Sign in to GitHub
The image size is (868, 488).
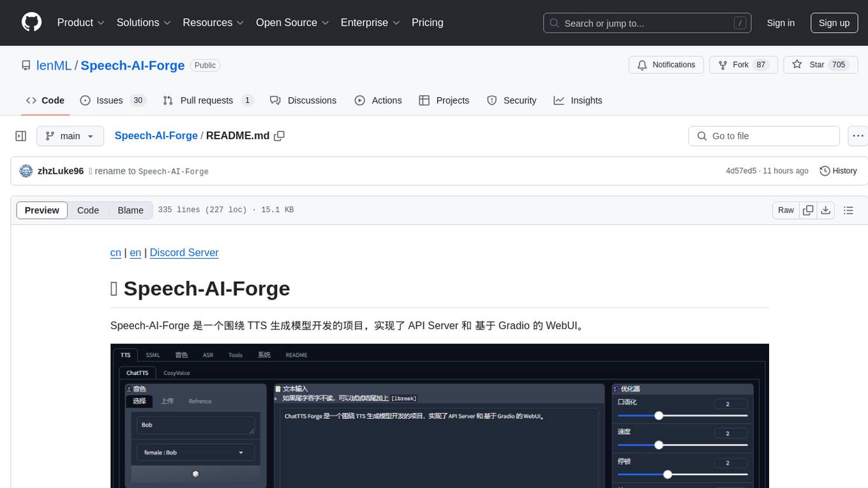(x=781, y=23)
